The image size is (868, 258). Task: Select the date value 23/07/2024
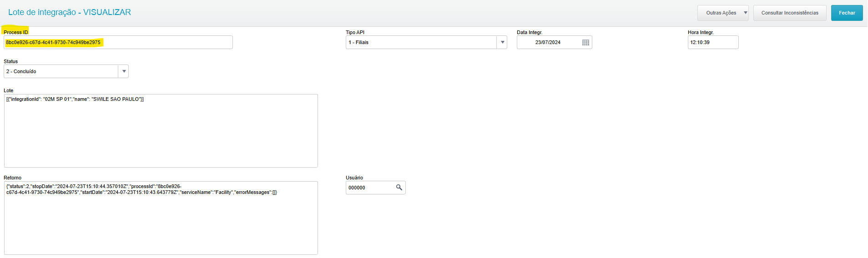tap(548, 42)
